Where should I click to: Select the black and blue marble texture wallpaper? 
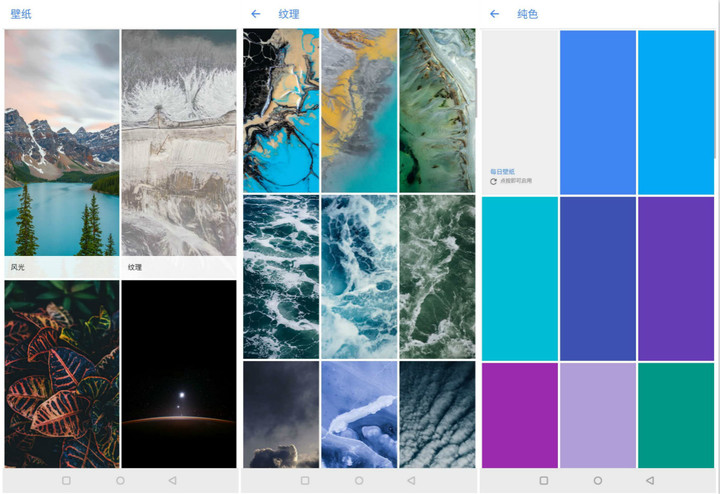(280, 110)
